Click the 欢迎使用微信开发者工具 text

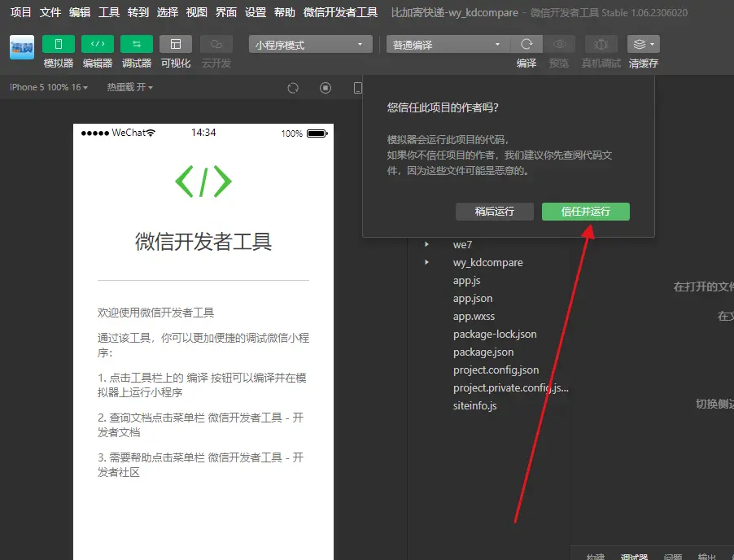(156, 313)
